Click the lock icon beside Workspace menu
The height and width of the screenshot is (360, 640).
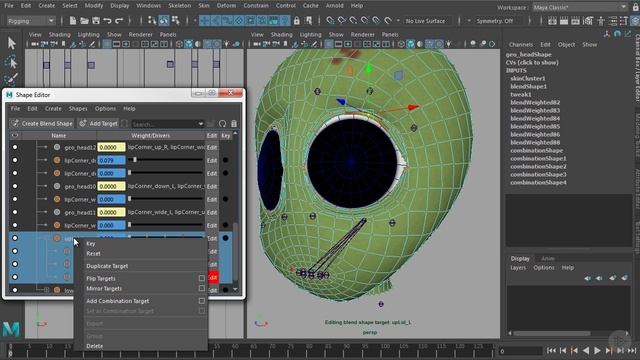(635, 7)
